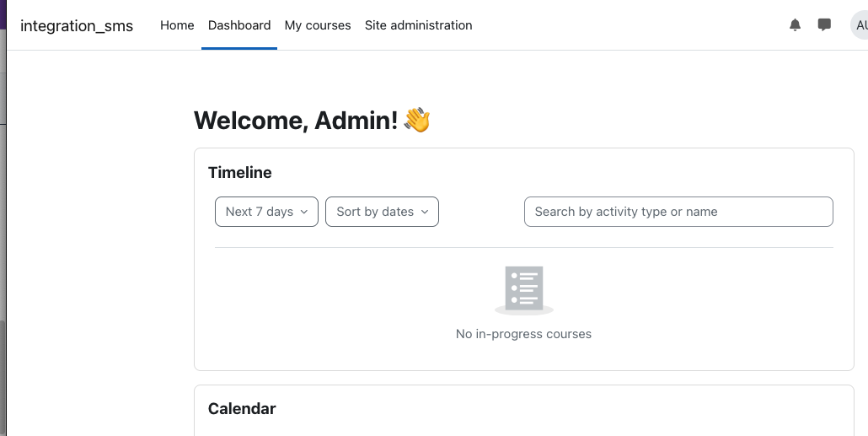The image size is (868, 436).
Task: Click the empty timeline list illustration
Action: (x=523, y=291)
